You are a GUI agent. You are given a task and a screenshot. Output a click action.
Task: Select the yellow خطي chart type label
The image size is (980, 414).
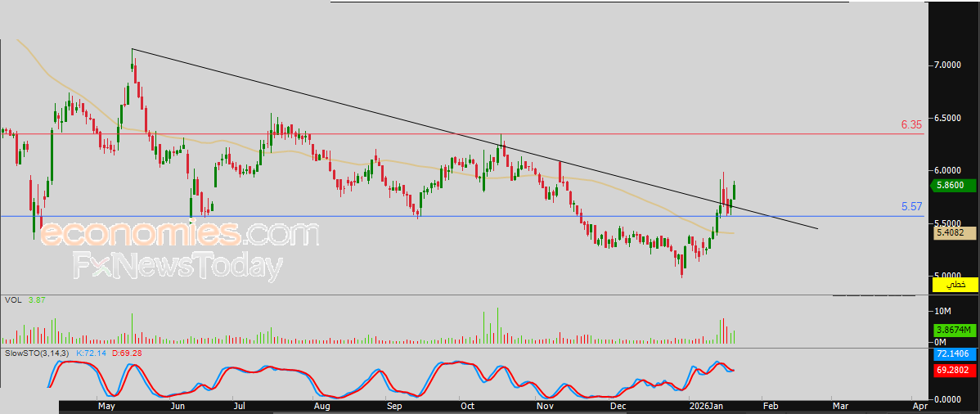point(955,284)
